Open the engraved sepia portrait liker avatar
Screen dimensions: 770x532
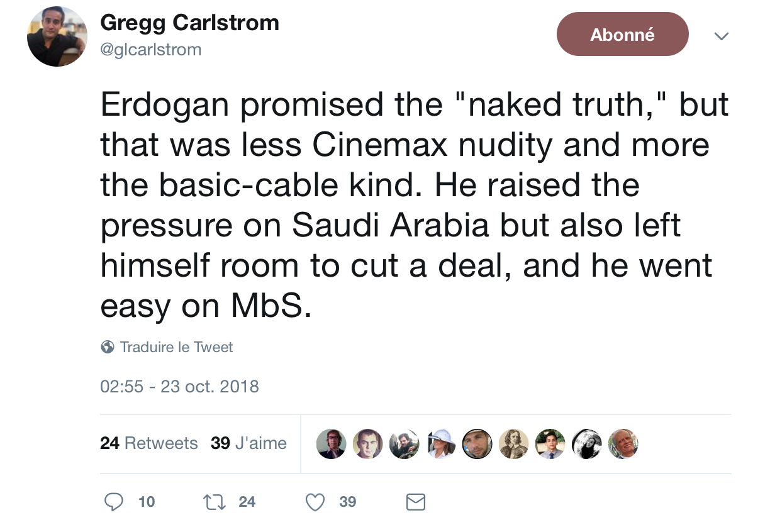click(513, 444)
